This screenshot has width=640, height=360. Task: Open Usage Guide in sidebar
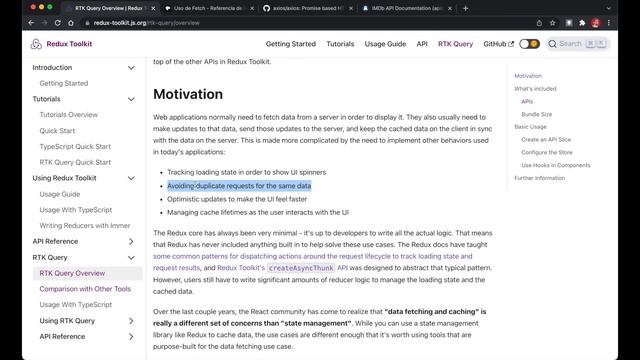(x=60, y=194)
